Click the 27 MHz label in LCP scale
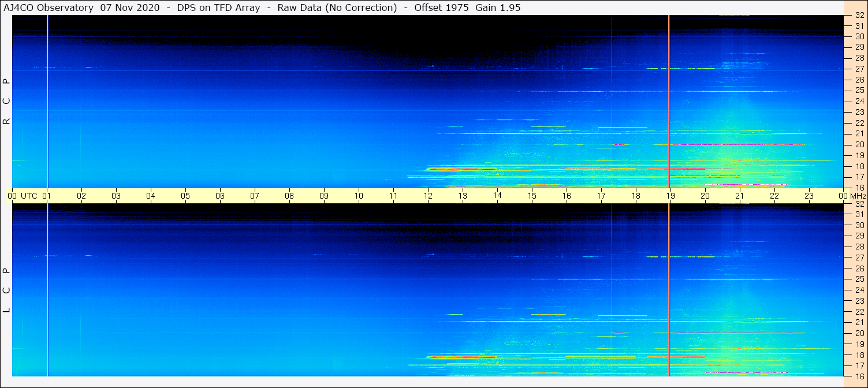868x388 pixels. coord(859,258)
